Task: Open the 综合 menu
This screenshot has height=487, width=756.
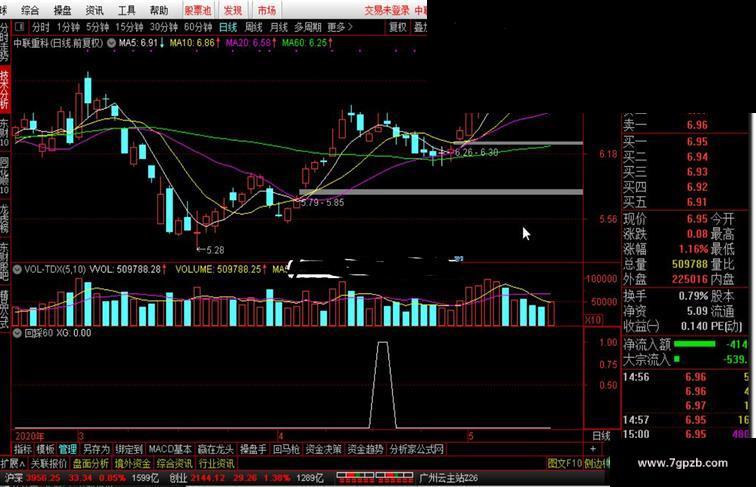Action: [30, 10]
